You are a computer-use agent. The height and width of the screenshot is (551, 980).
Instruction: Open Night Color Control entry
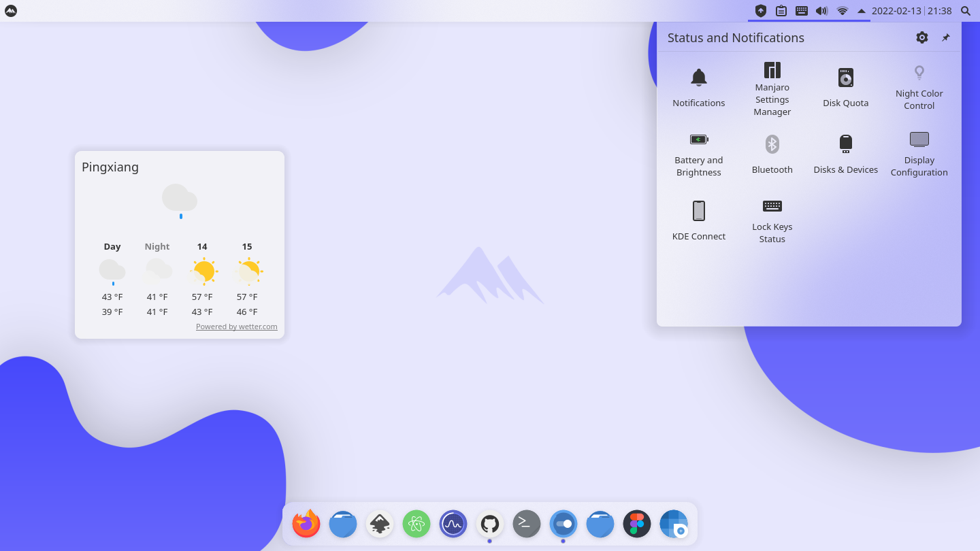(919, 87)
